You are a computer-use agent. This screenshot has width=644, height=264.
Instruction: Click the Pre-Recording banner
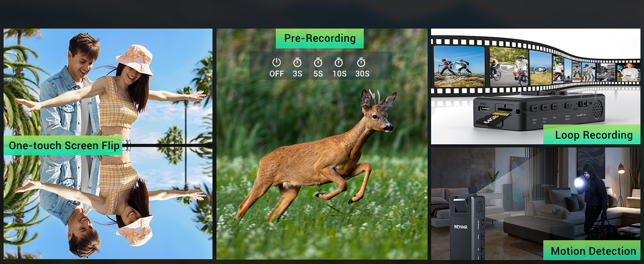pyautogui.click(x=319, y=39)
